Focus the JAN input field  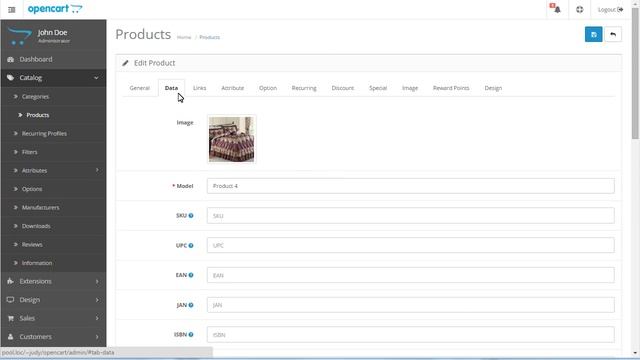click(411, 305)
